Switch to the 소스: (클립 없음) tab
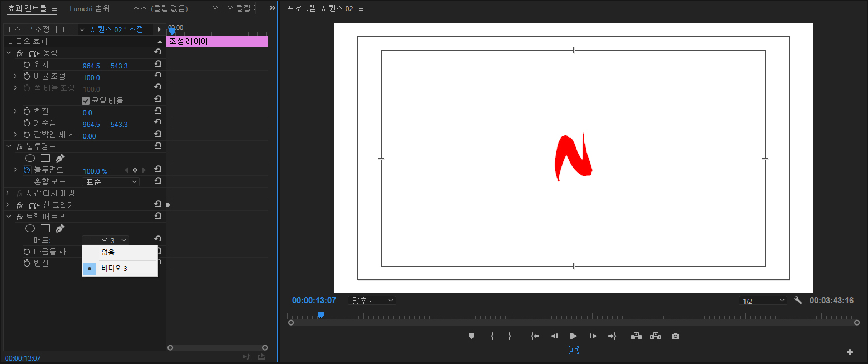The height and width of the screenshot is (364, 868). coord(160,8)
